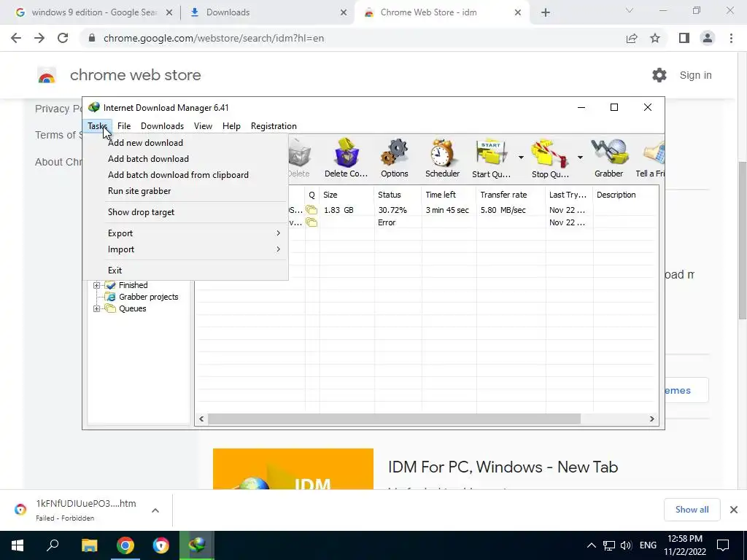Close the Chrome downloads bar
The width and height of the screenshot is (747, 560).
(x=734, y=510)
